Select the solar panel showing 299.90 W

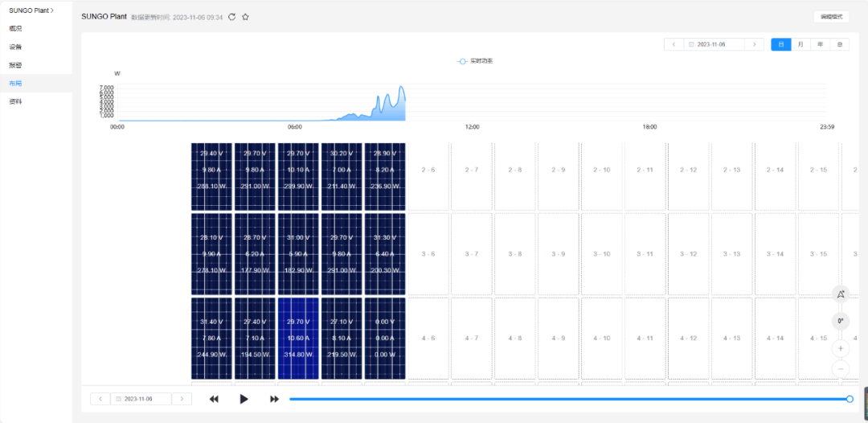[x=298, y=177]
